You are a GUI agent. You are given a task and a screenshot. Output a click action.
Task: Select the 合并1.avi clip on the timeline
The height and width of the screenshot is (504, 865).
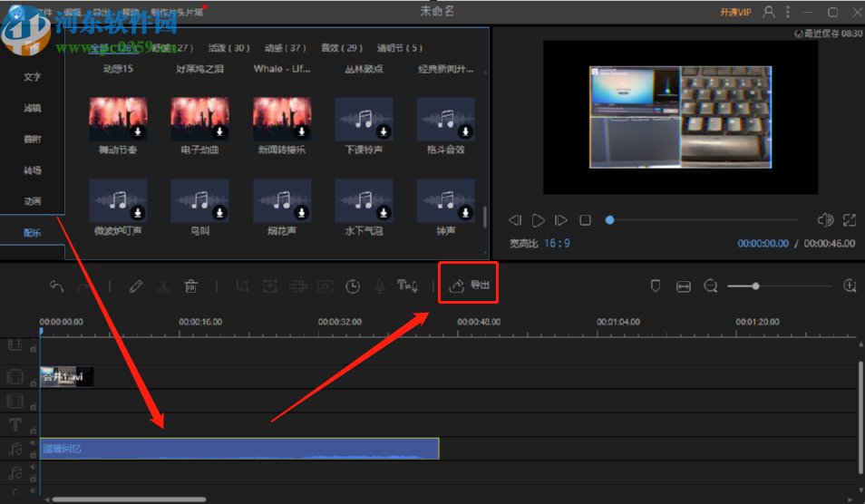(67, 376)
